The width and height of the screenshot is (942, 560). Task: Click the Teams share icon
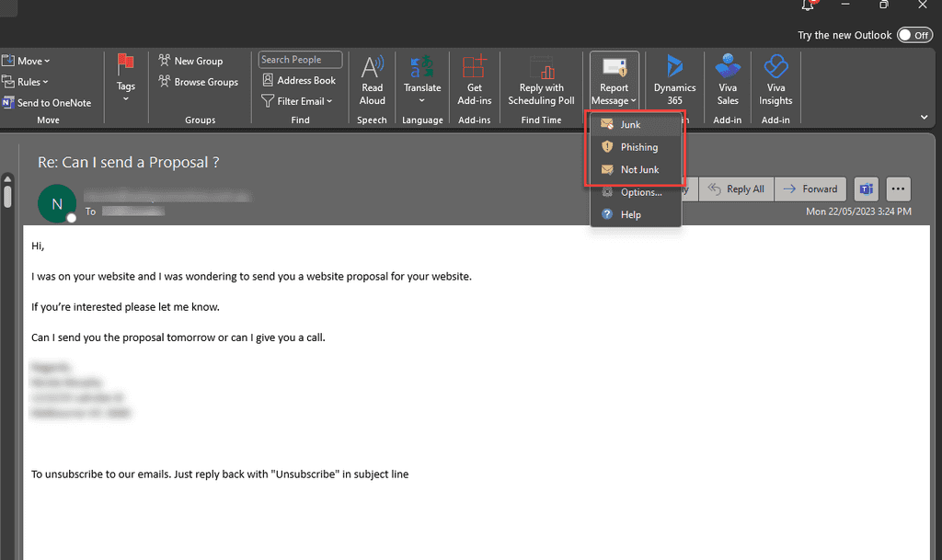point(866,189)
